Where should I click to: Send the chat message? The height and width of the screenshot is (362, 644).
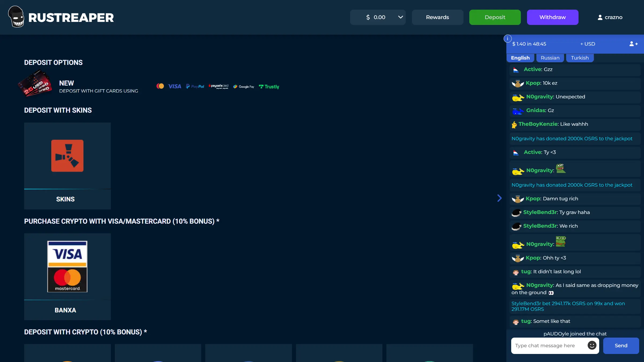pos(621,346)
